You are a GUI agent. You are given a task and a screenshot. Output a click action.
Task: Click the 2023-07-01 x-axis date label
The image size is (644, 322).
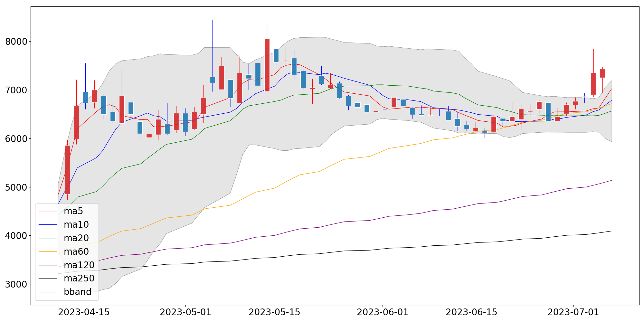tap(573, 312)
